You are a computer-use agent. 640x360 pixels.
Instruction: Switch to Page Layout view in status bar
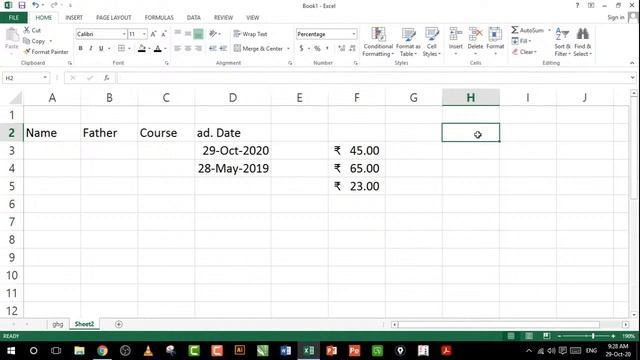pos(529,336)
